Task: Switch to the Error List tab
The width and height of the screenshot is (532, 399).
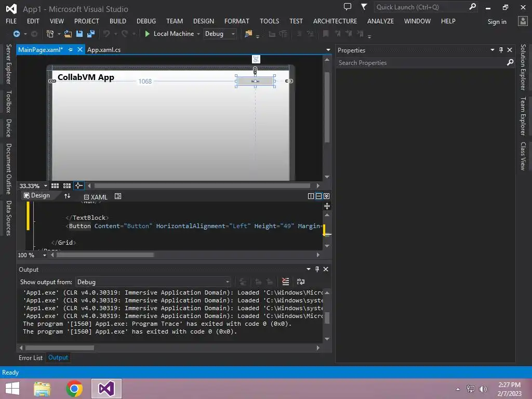Action: point(31,357)
